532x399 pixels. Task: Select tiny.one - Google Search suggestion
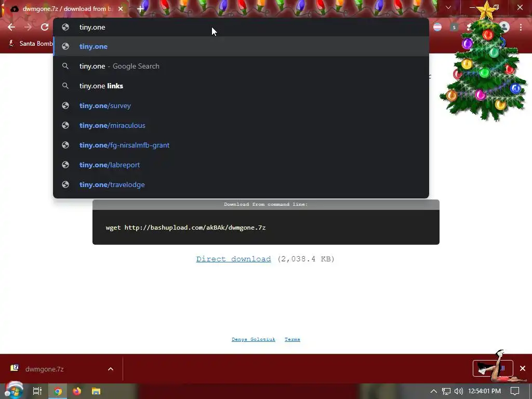241,66
